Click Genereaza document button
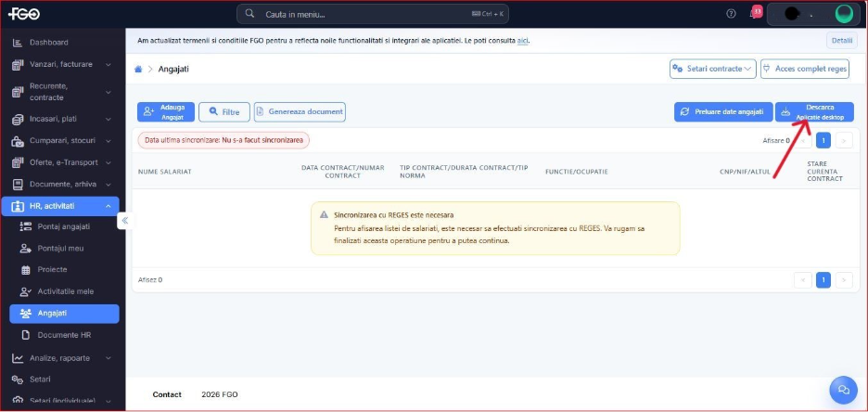The image size is (868, 412). coord(300,112)
